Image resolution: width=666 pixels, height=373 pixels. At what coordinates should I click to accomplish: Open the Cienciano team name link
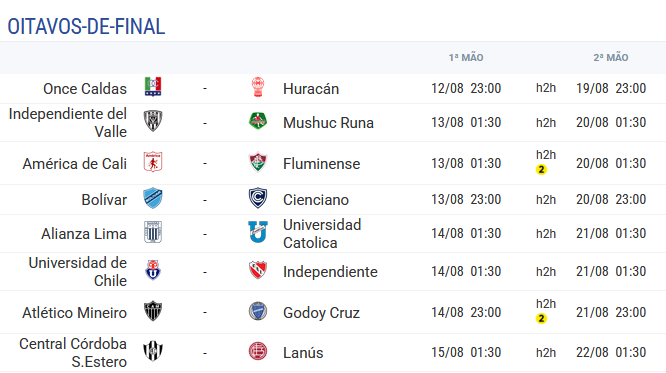pos(316,200)
